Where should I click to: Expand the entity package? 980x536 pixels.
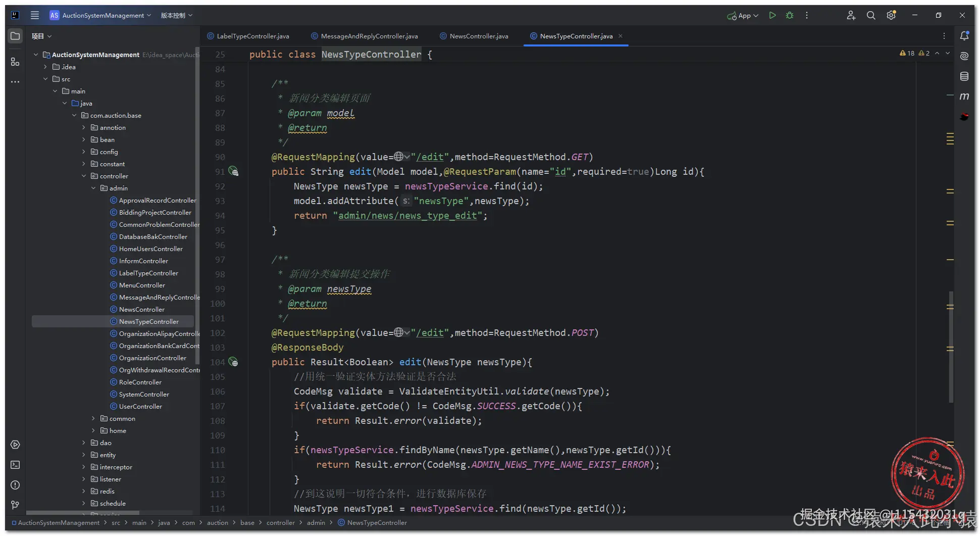point(84,455)
